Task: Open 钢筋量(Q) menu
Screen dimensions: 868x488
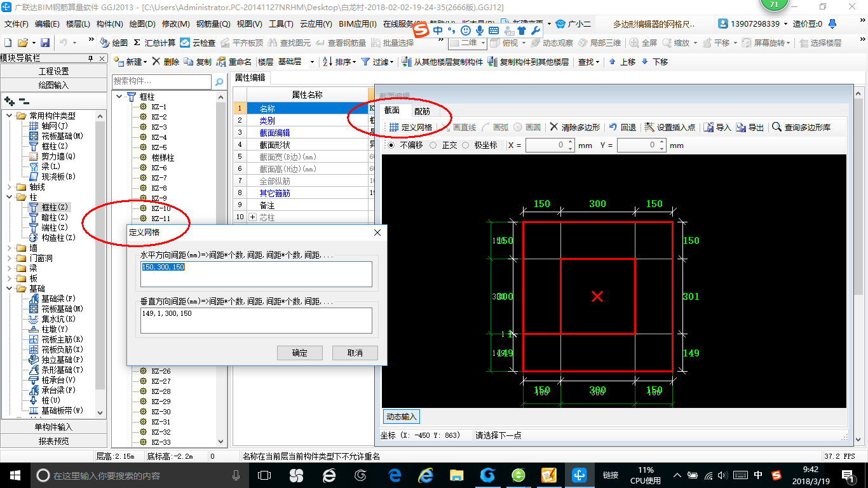Action: pyautogui.click(x=213, y=24)
